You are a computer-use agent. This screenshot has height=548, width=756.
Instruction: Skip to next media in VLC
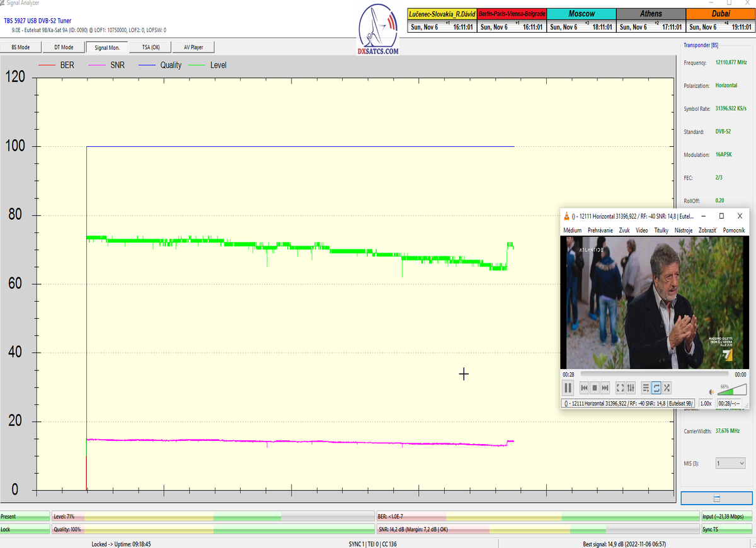(605, 387)
